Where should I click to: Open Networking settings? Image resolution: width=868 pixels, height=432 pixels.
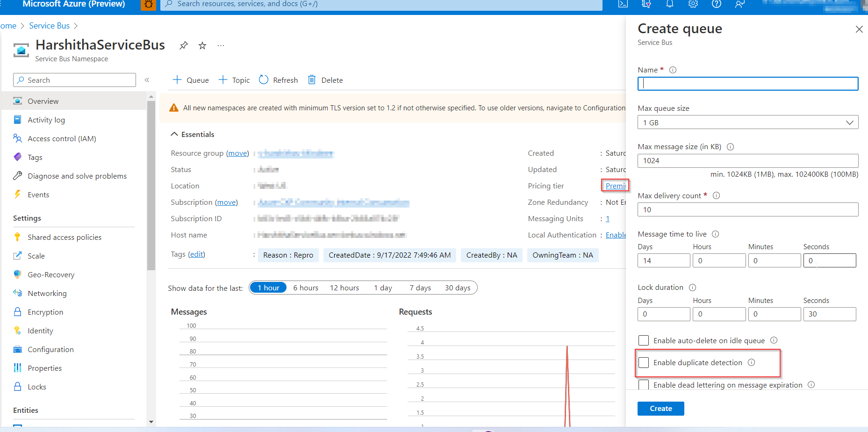pyautogui.click(x=74, y=293)
